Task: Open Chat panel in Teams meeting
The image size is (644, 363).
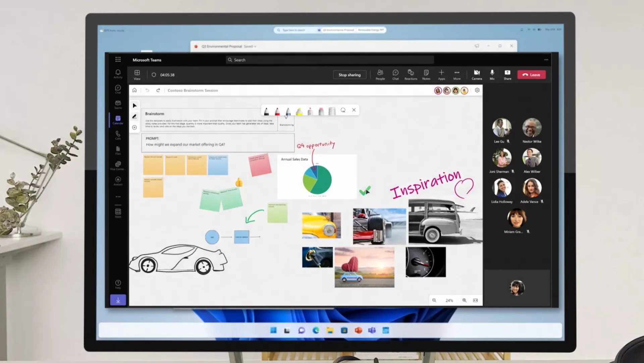Action: pyautogui.click(x=395, y=74)
